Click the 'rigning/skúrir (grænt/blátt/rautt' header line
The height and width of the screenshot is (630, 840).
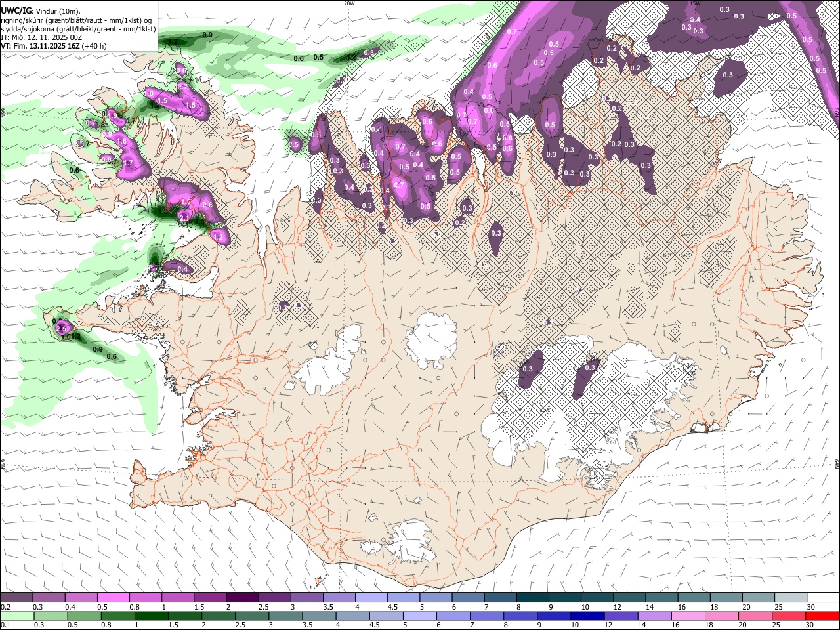[76, 20]
